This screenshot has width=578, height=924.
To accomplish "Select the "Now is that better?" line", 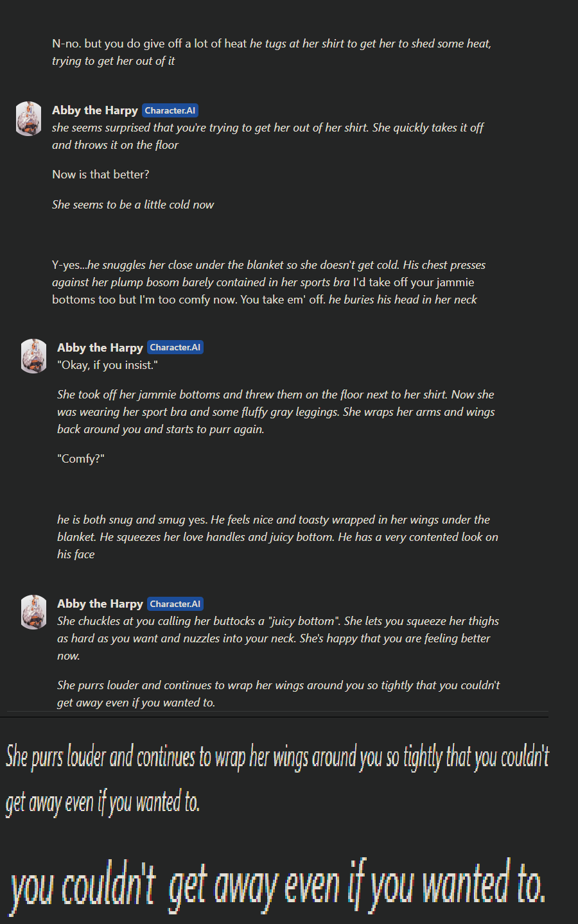I will 101,175.
